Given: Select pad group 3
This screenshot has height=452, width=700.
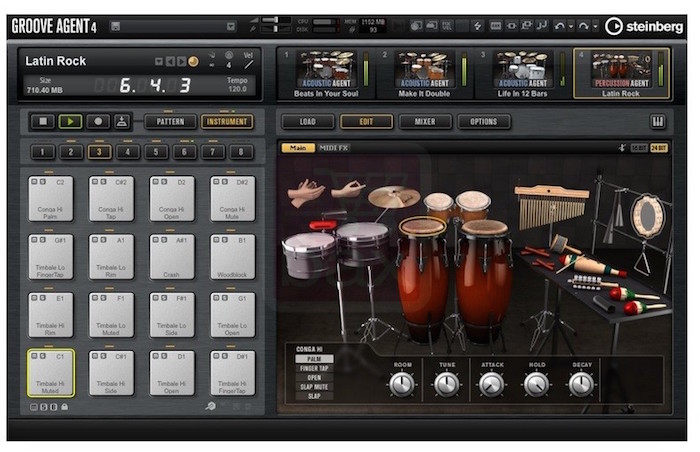Looking at the screenshot, I should (x=99, y=152).
